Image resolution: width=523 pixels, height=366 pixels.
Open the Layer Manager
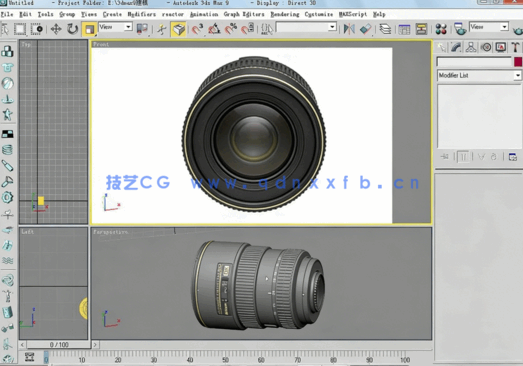coord(385,29)
